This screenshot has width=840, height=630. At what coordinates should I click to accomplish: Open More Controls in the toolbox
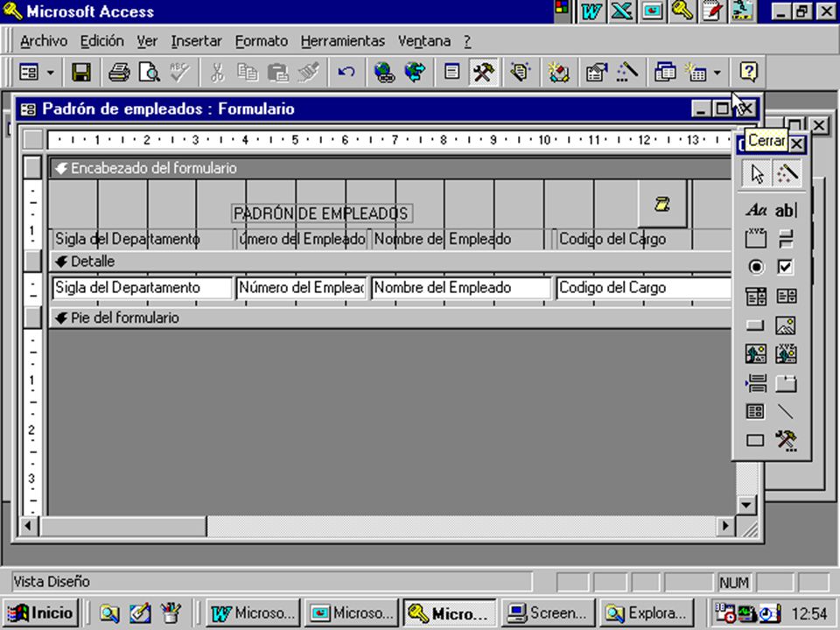(786, 440)
